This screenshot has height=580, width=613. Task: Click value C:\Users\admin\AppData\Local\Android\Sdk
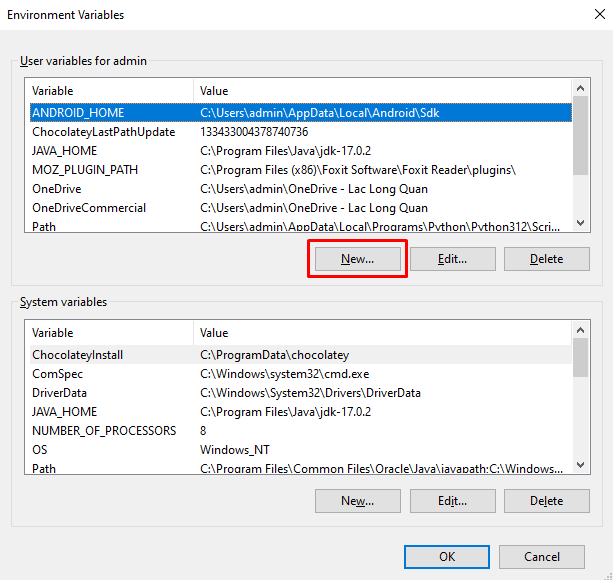tap(319, 113)
